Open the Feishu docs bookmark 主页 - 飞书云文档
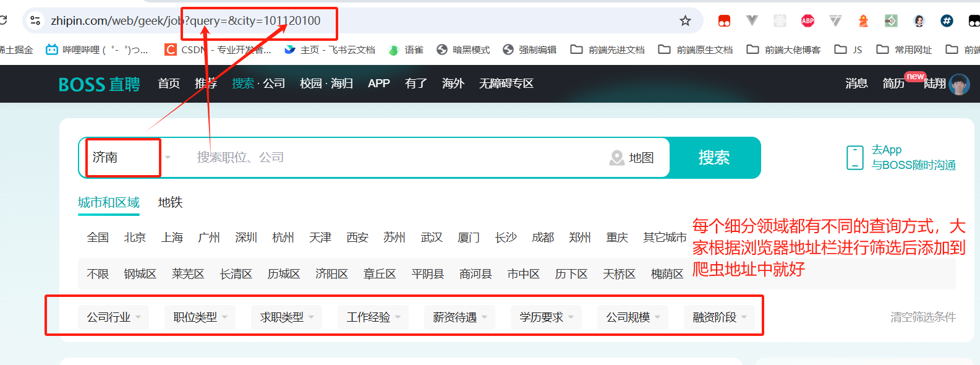 (330, 49)
